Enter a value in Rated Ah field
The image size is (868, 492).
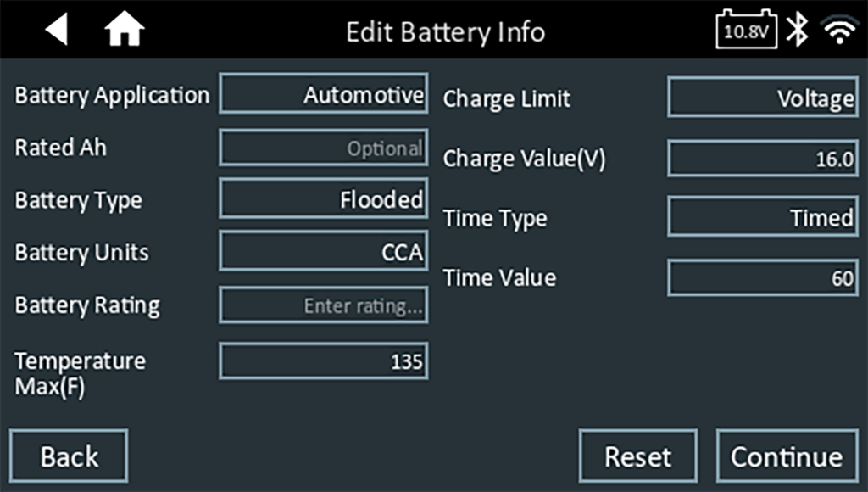pyautogui.click(x=323, y=148)
